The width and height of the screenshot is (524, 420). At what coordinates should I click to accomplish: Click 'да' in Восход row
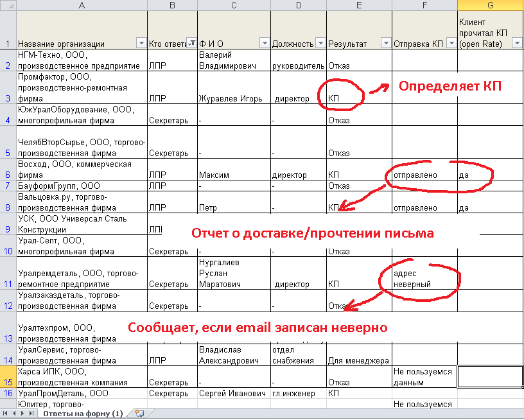pyautogui.click(x=490, y=170)
